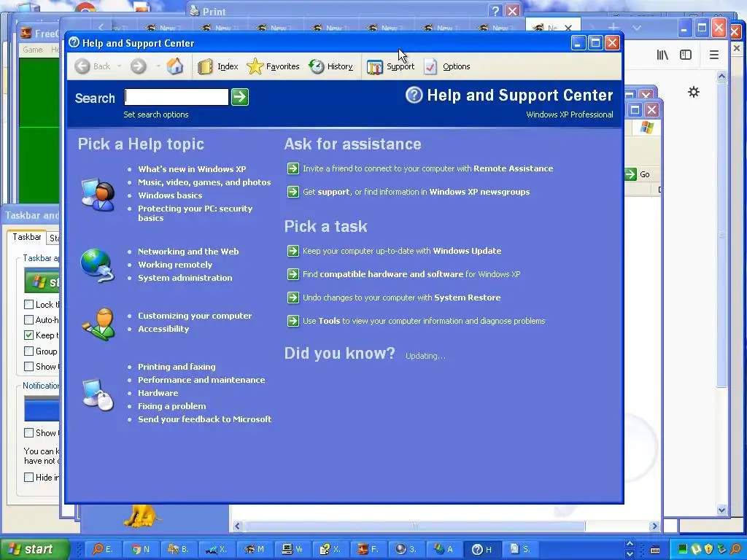Go to the Help Center Home icon

pyautogui.click(x=175, y=66)
